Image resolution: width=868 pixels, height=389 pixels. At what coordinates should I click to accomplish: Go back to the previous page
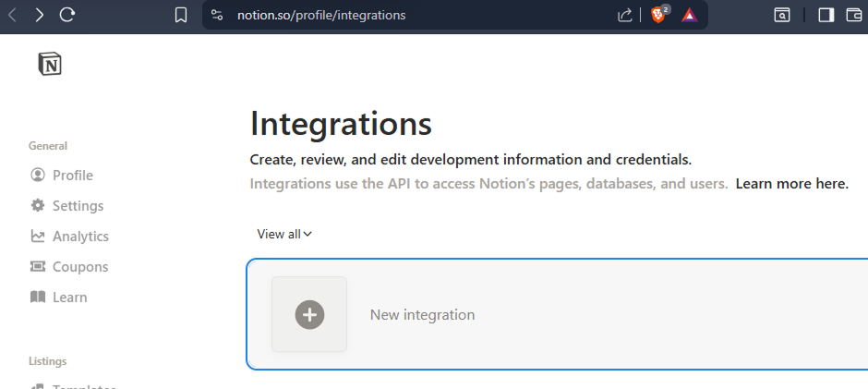pyautogui.click(x=13, y=15)
